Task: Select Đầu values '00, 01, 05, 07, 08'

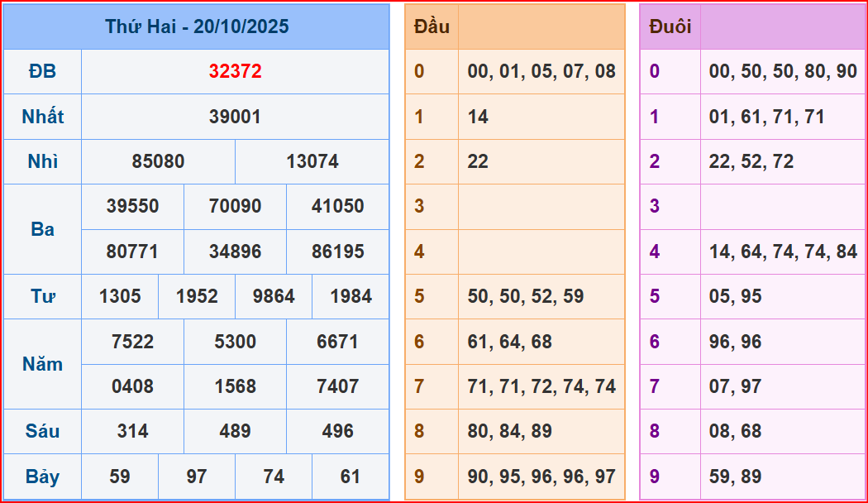Action: [x=541, y=71]
